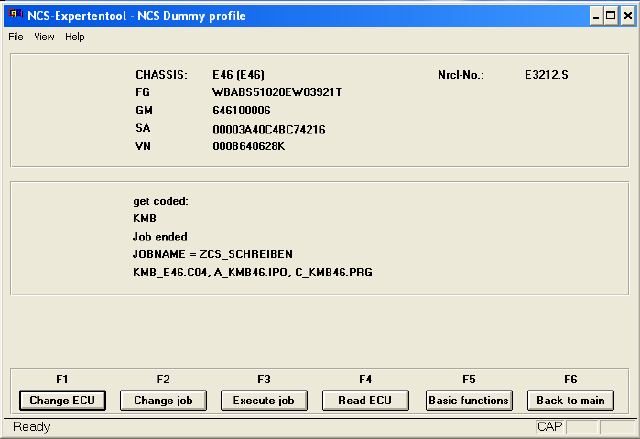640x439 pixels.
Task: Click the Change ECU button
Action: [x=62, y=400]
